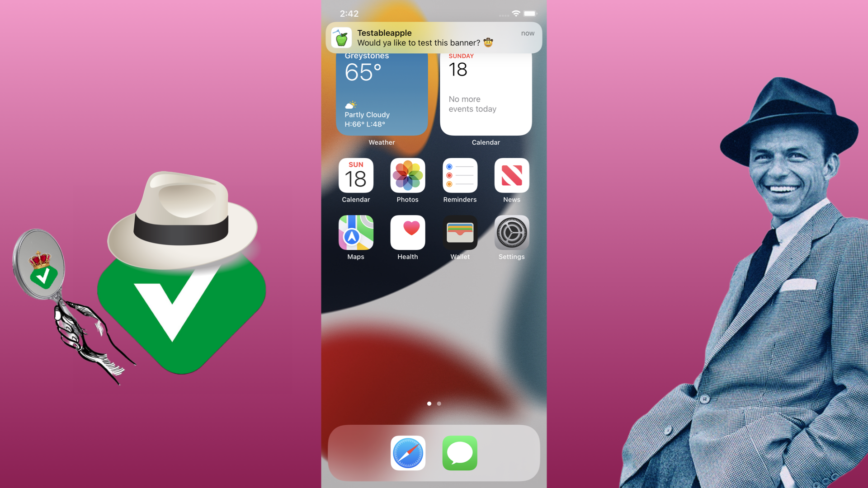Navigate to second home screen page

point(439,404)
